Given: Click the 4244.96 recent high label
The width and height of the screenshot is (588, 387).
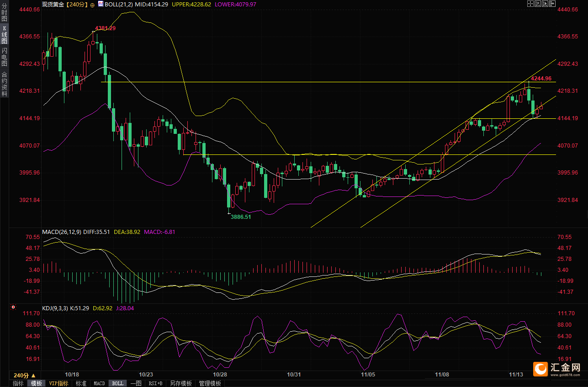Looking at the screenshot, I should (541, 78).
